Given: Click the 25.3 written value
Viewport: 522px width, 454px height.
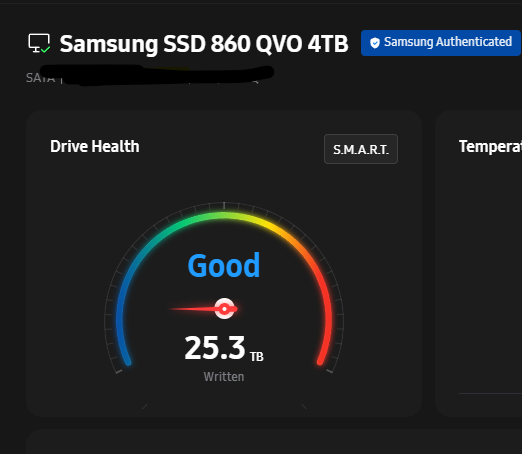Looking at the screenshot, I should [215, 348].
